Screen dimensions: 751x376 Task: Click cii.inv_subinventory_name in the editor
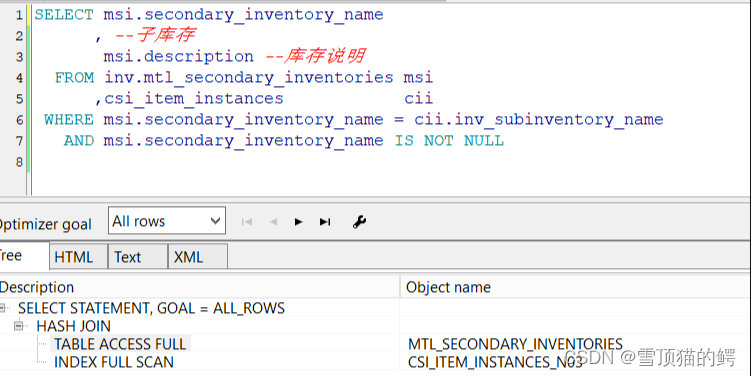pos(539,120)
